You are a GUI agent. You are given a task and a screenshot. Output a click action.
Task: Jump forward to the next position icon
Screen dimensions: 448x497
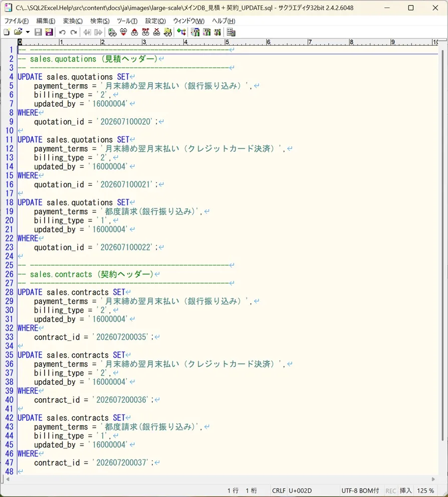98,32
